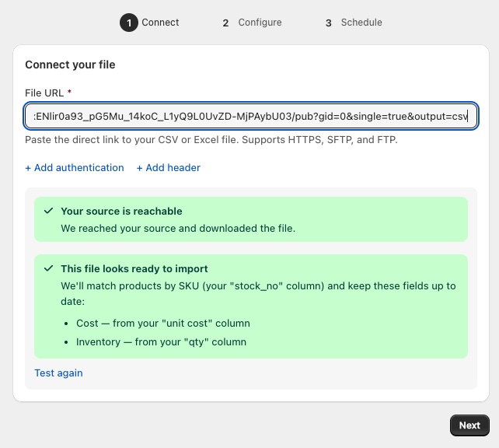Click the checkmark beside source reachable message
Screen dimensions: 499x448
coord(48,211)
